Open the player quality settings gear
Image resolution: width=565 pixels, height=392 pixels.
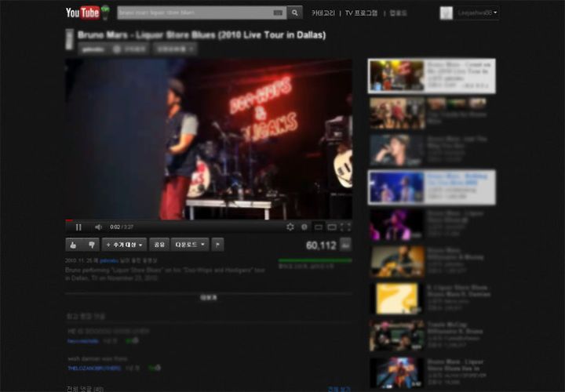tap(290, 227)
